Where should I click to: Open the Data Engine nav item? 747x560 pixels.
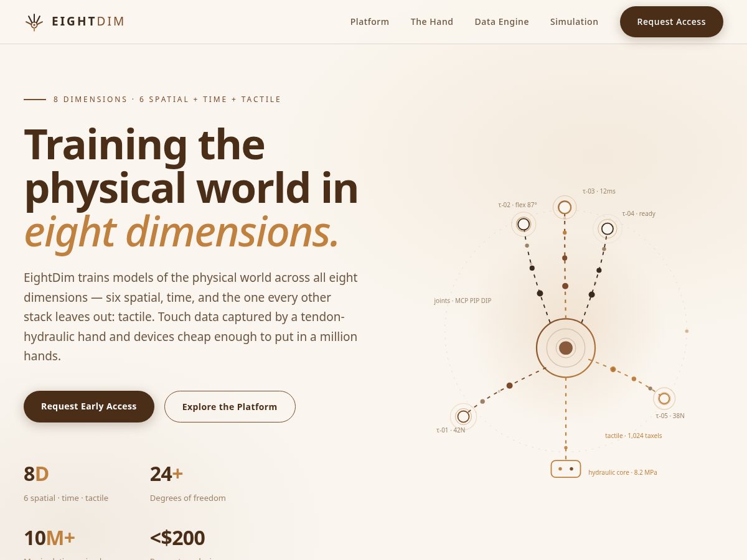[502, 22]
